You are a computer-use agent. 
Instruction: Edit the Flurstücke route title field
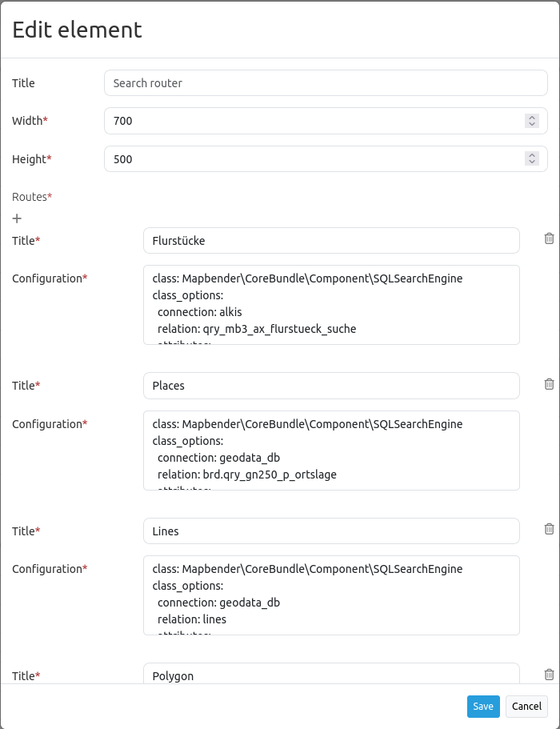(331, 240)
